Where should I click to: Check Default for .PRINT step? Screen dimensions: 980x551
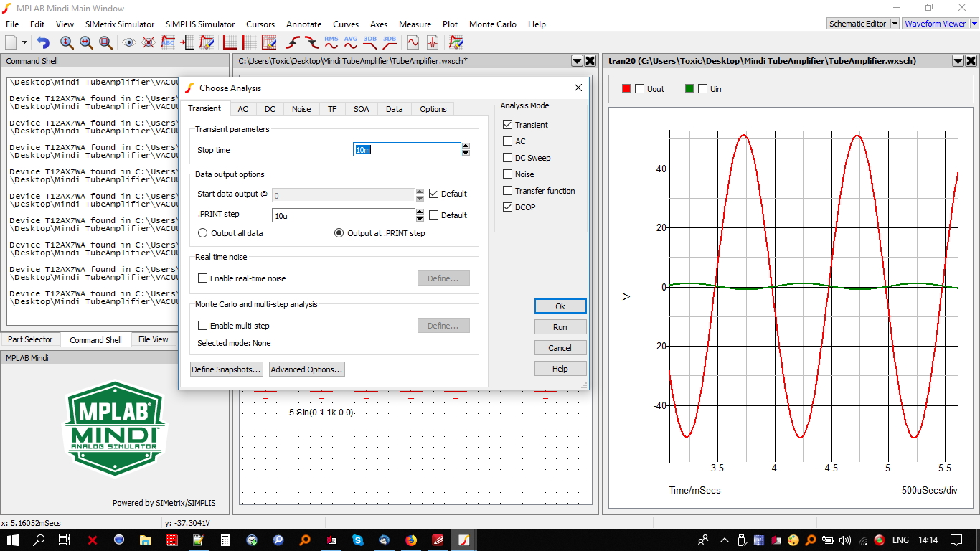(433, 215)
